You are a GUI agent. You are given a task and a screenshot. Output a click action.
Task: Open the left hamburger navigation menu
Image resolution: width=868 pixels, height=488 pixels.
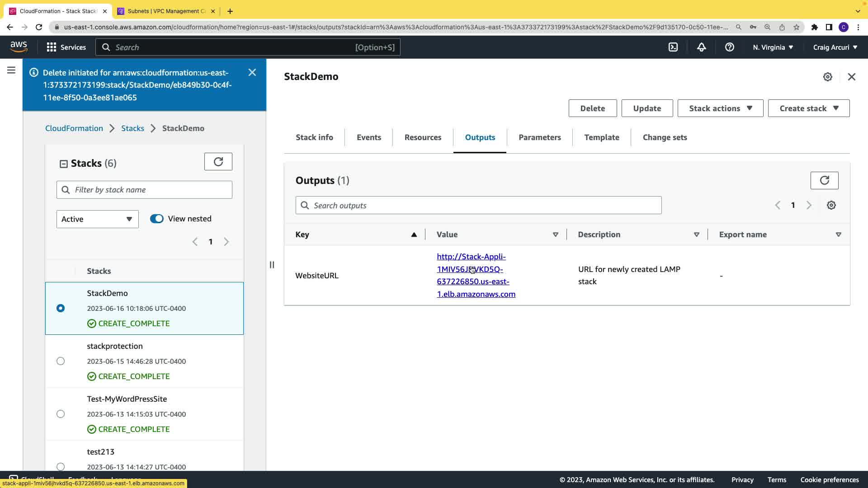pyautogui.click(x=11, y=70)
